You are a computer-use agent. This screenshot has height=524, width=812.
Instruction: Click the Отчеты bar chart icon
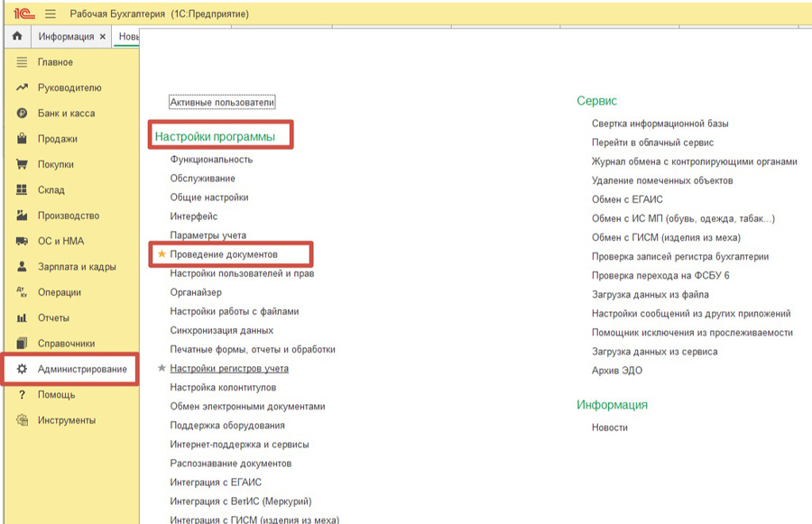(x=22, y=318)
